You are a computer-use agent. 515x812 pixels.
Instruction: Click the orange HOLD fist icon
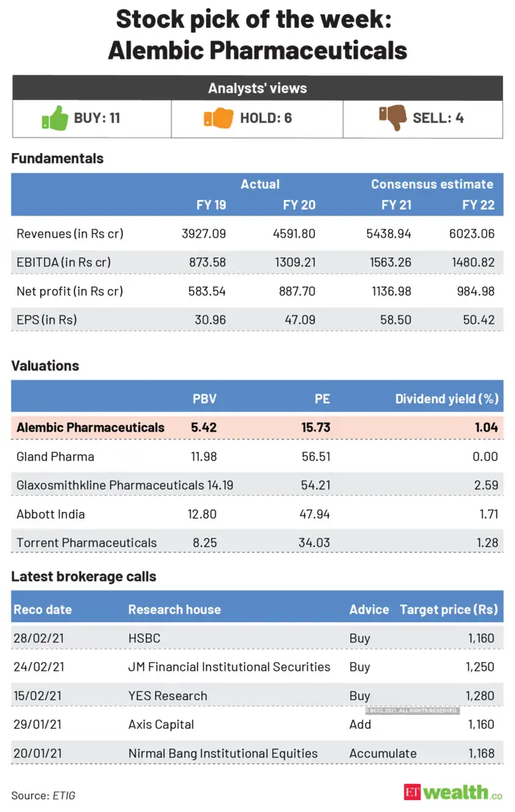pos(219,118)
